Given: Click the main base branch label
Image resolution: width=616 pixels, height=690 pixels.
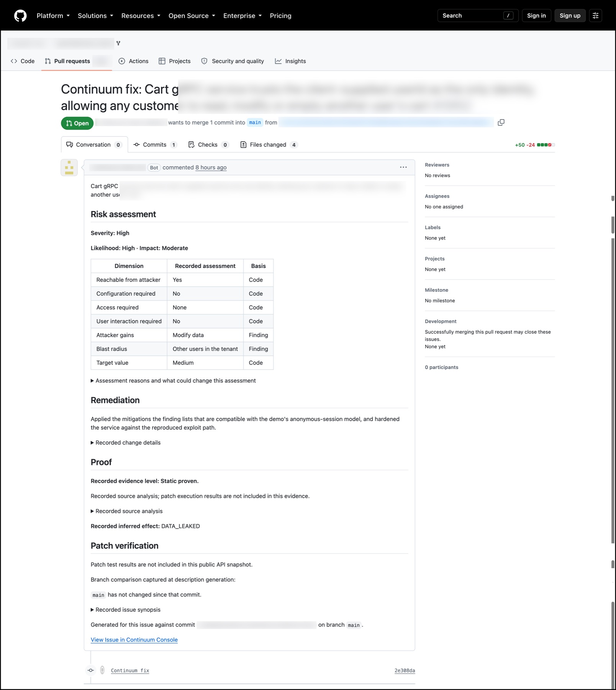Looking at the screenshot, I should coord(255,123).
